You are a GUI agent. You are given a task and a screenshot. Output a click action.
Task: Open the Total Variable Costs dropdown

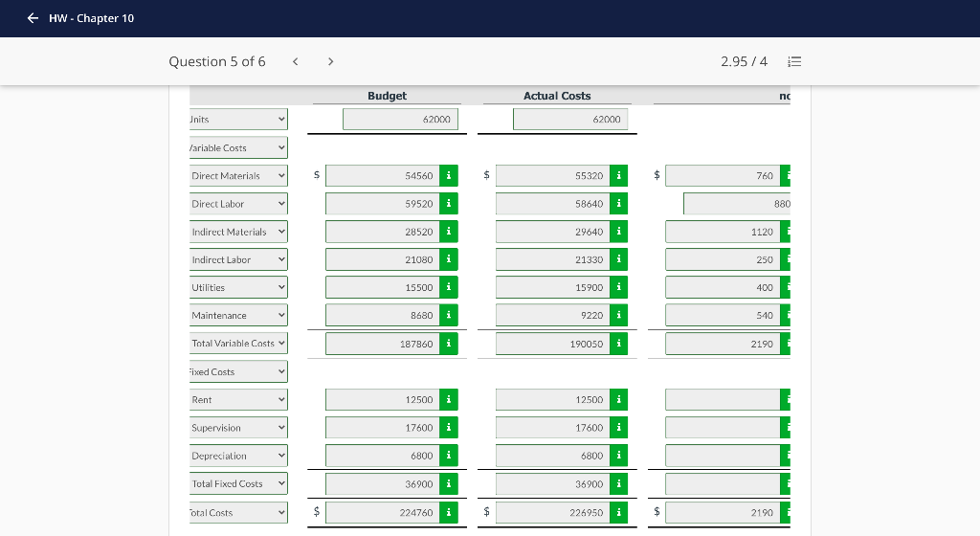[238, 344]
